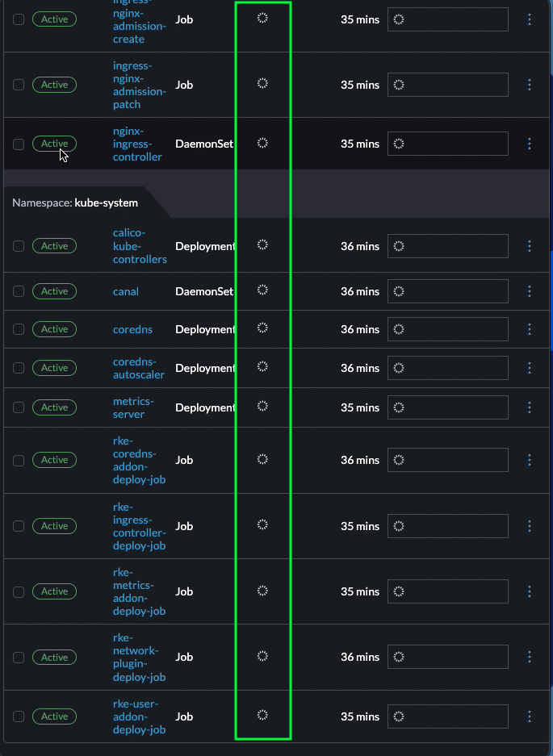This screenshot has width=553, height=756.
Task: Tick the checkbox beside rke-metrics-addon-deploy-job
Action: click(19, 591)
